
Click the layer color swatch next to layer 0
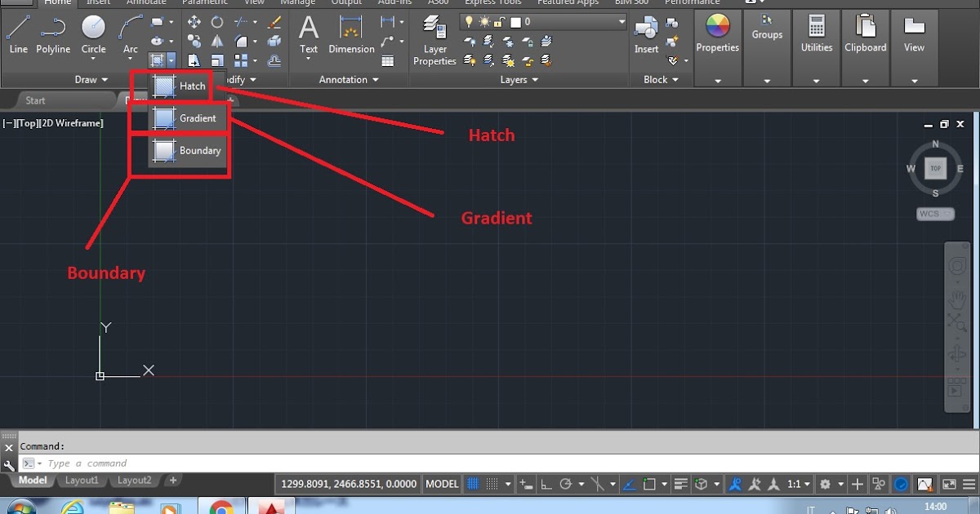tap(515, 21)
